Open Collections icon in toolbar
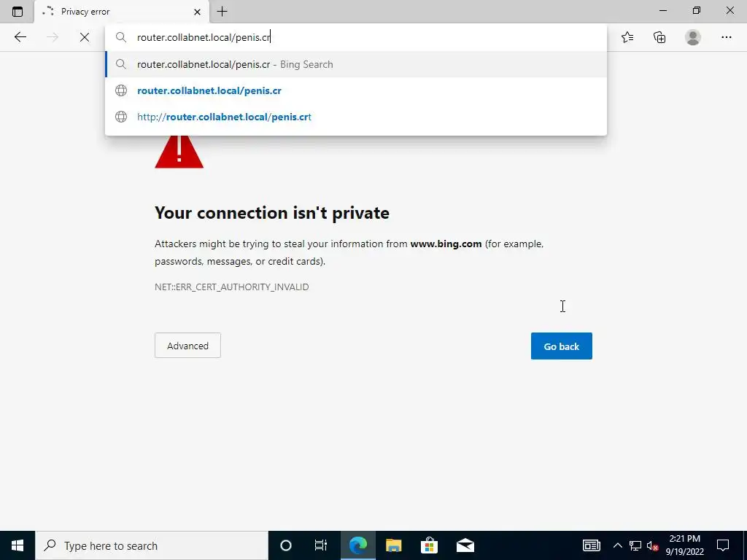The width and height of the screenshot is (747, 560). click(x=659, y=37)
